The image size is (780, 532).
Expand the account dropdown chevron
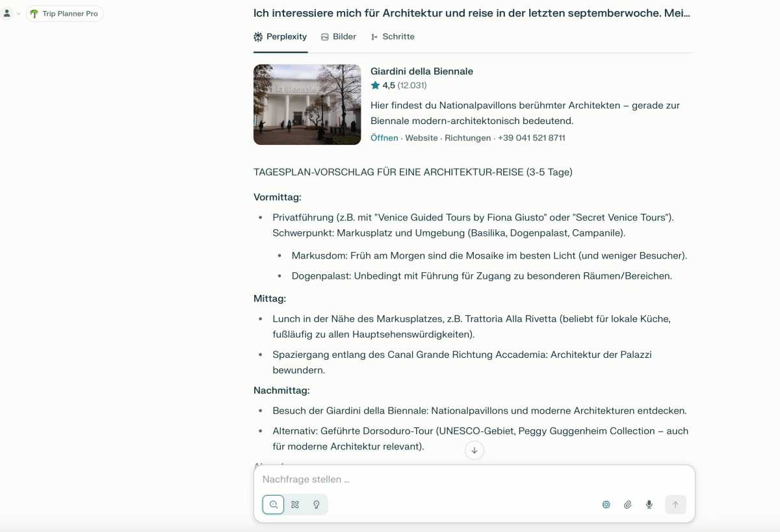(18, 14)
